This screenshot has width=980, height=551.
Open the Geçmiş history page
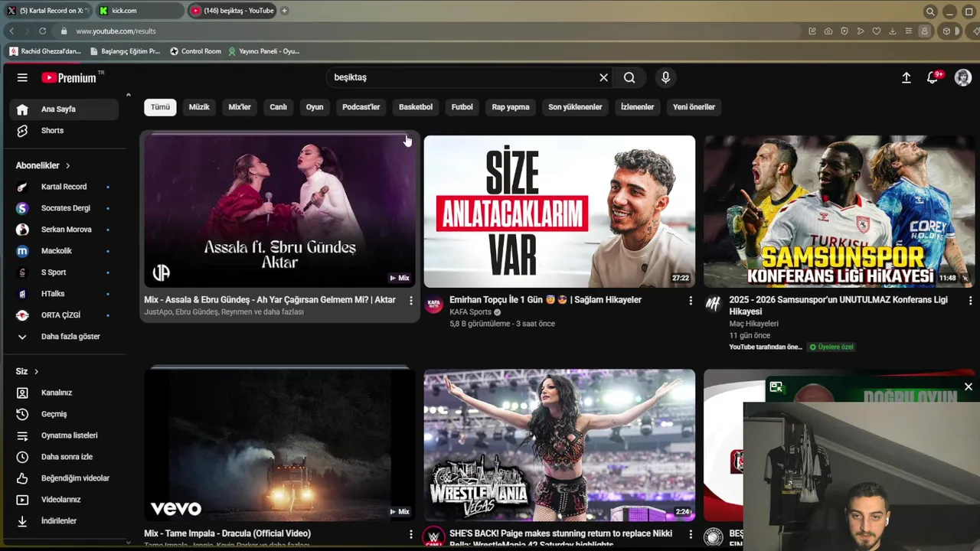coord(64,414)
